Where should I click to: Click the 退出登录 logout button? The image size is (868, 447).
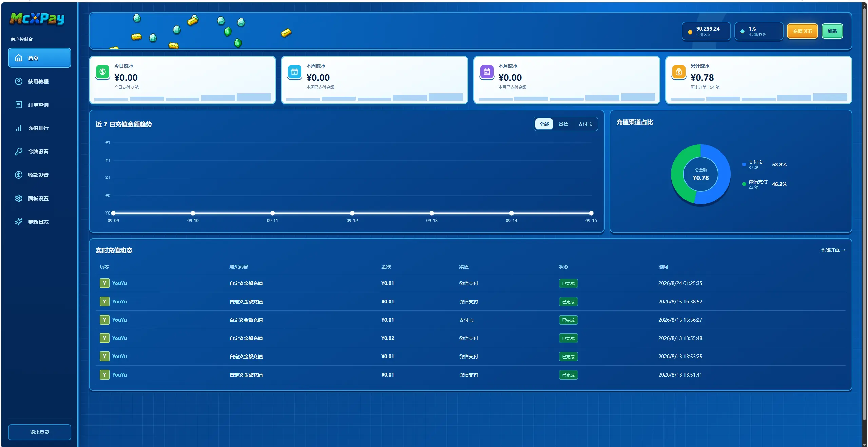(x=40, y=432)
